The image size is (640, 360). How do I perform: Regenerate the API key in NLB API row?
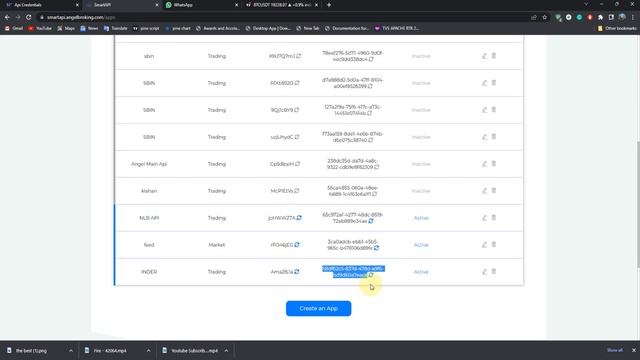tap(299, 218)
